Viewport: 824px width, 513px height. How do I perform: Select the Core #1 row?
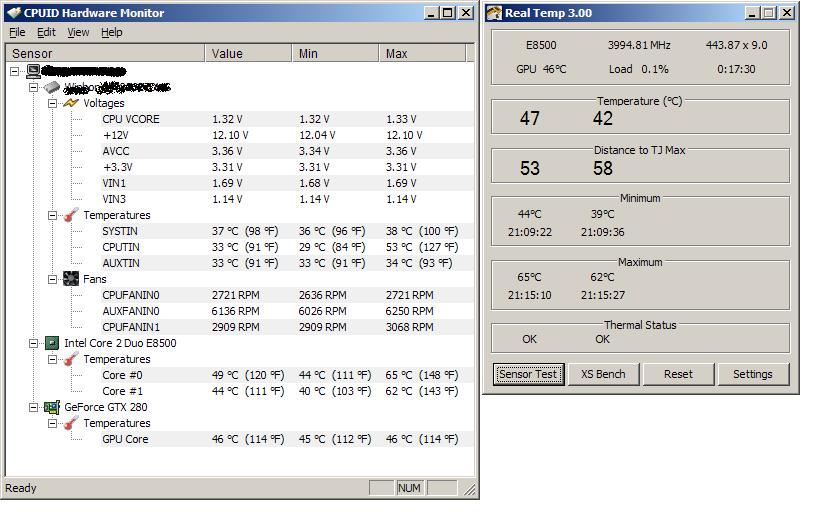tap(287, 391)
